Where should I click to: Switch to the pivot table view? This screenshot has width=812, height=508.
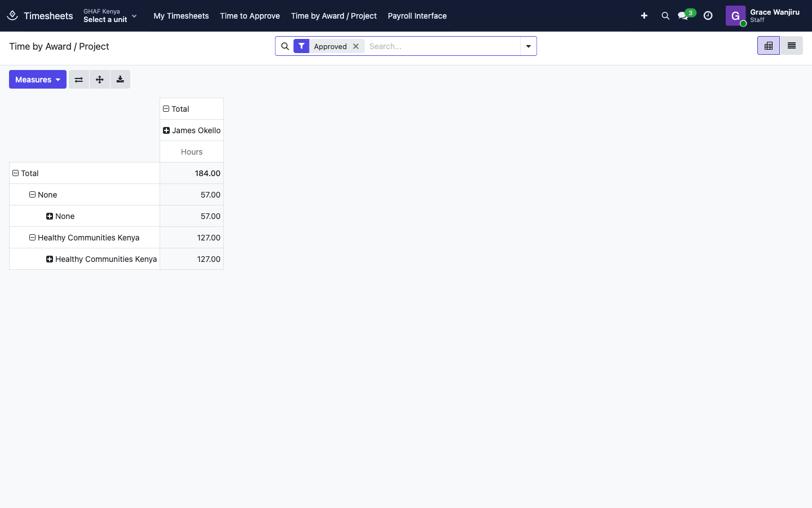[769, 46]
